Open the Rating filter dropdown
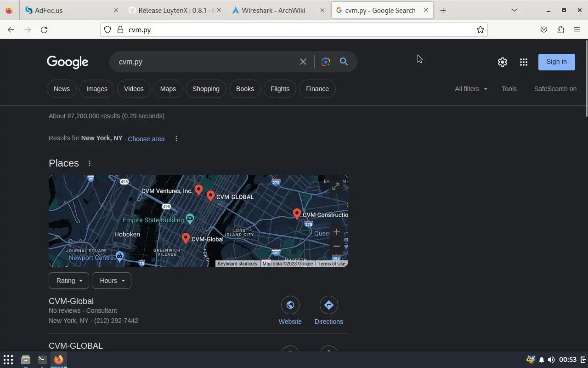588x368 pixels. pos(69,281)
